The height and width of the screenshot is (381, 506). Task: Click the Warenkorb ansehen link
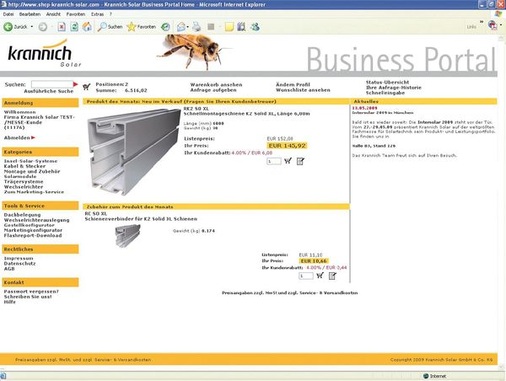coord(216,84)
